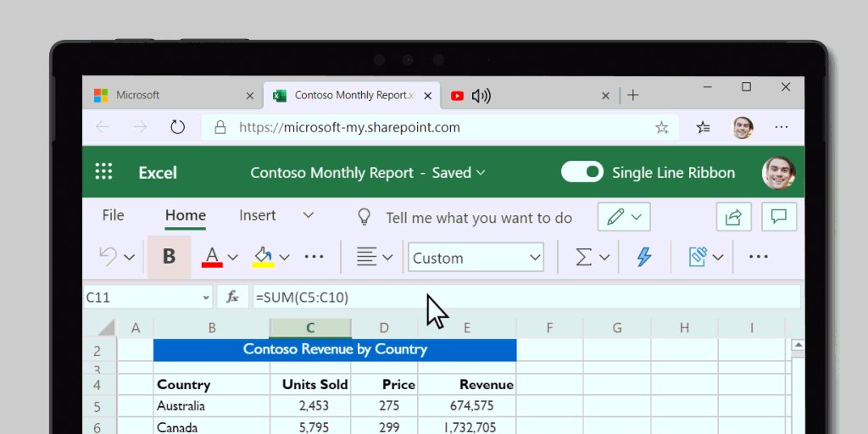Open the Comments pane icon
Image resolution: width=868 pixels, height=434 pixels.
779,216
